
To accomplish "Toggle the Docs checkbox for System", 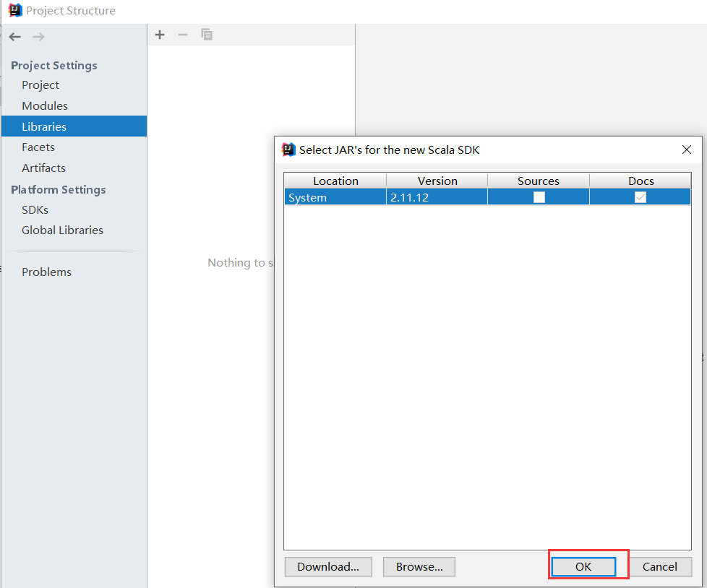I will 640,197.
